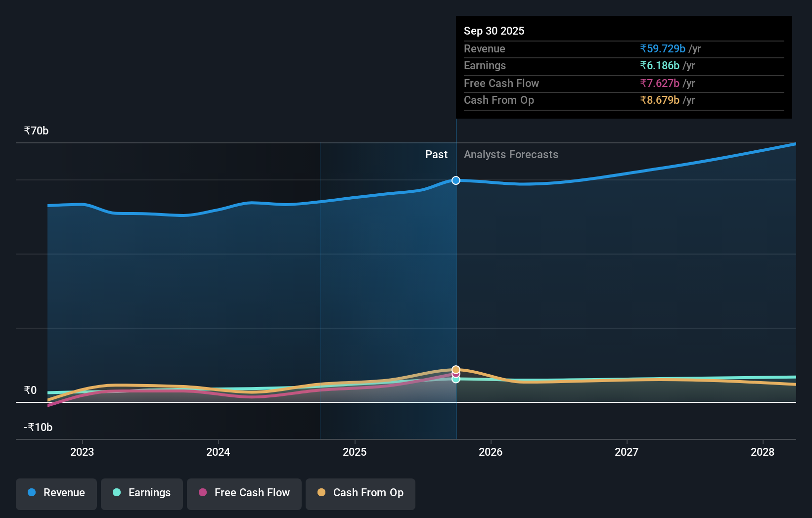The width and height of the screenshot is (812, 518).
Task: Click the orange Cash From Op legend dot
Action: click(x=322, y=493)
